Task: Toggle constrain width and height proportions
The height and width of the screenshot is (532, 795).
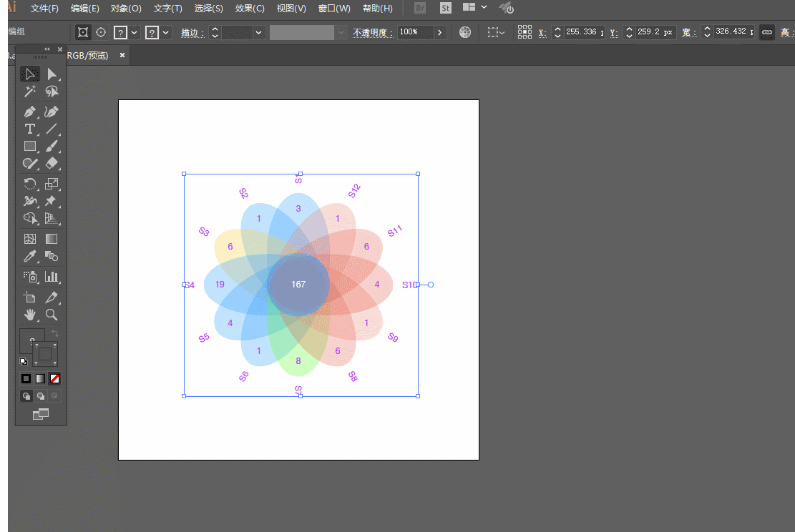Action: point(767,32)
